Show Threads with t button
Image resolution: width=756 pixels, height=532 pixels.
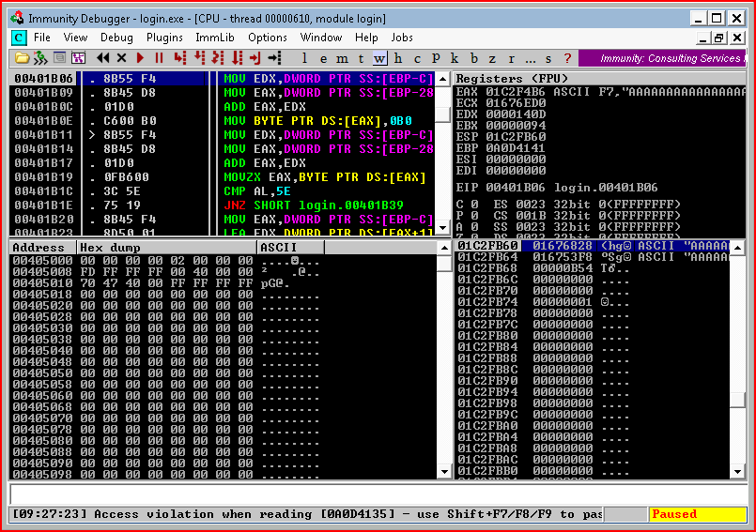[x=361, y=58]
